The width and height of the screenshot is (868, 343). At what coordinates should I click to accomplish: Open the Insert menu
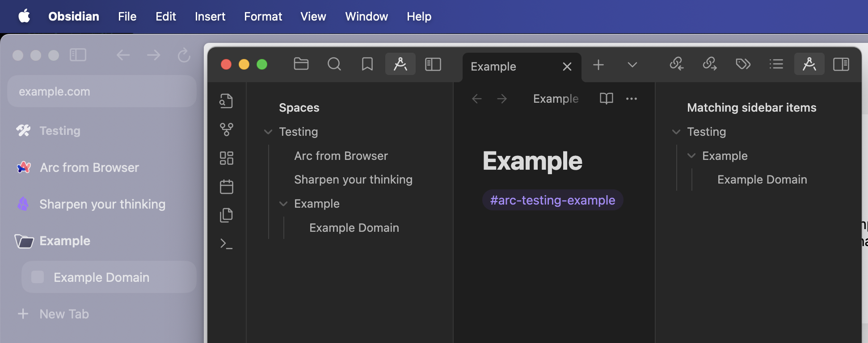[x=210, y=17]
